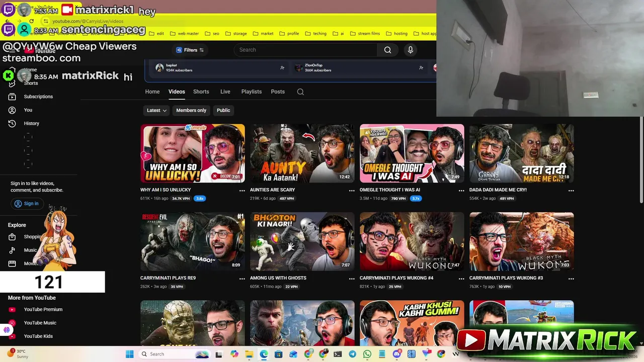This screenshot has height=362, width=644.
Task: Click the taskbar Search box
Action: tap(174, 354)
